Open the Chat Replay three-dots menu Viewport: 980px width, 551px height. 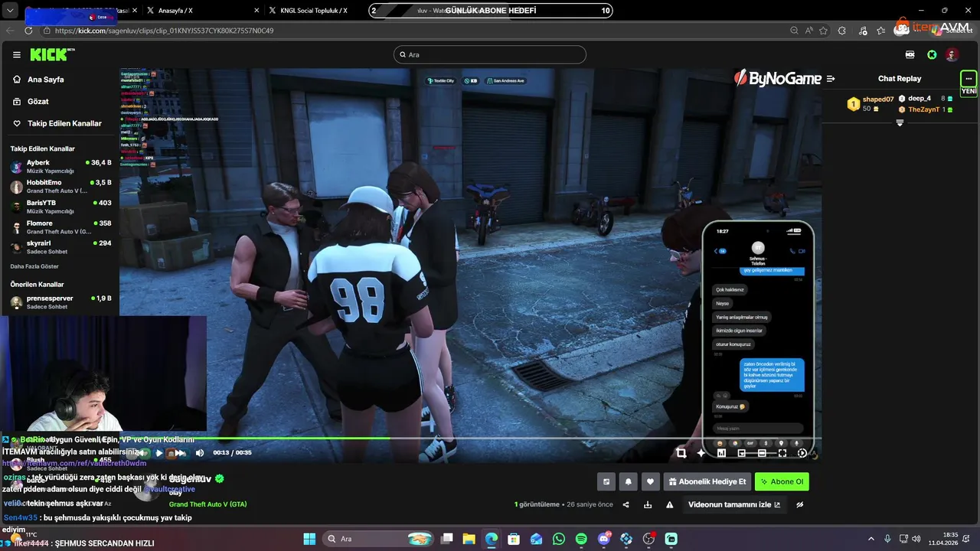[x=969, y=79]
